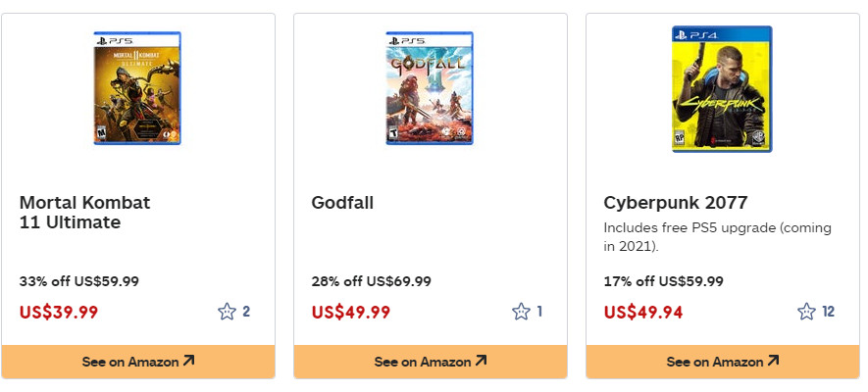See Godfall on Amazon
Viewport: 868px width, 392px height.
click(x=430, y=362)
